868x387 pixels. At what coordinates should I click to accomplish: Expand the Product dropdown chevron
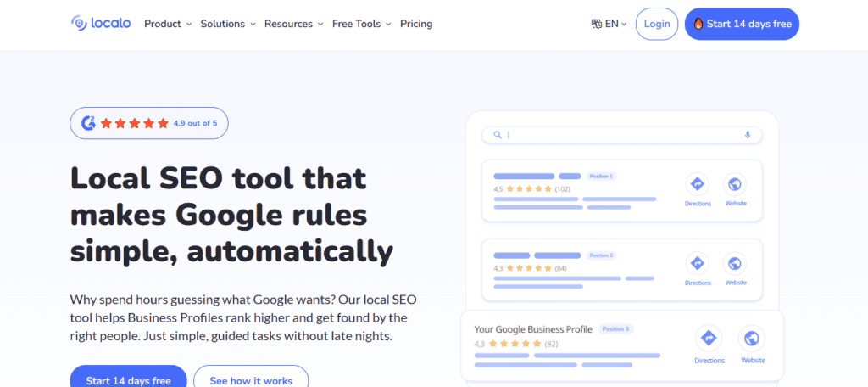click(x=189, y=25)
